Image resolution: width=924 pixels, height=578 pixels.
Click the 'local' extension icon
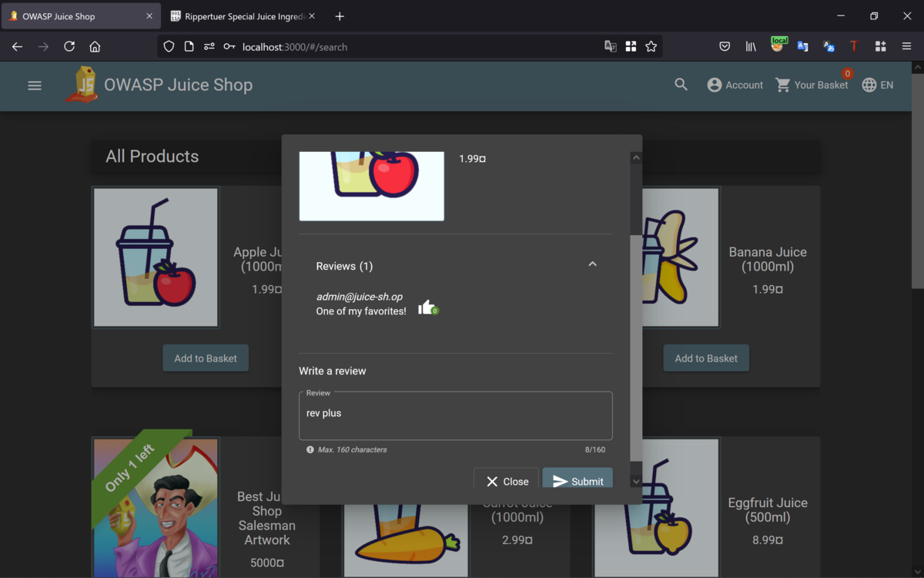tap(778, 45)
